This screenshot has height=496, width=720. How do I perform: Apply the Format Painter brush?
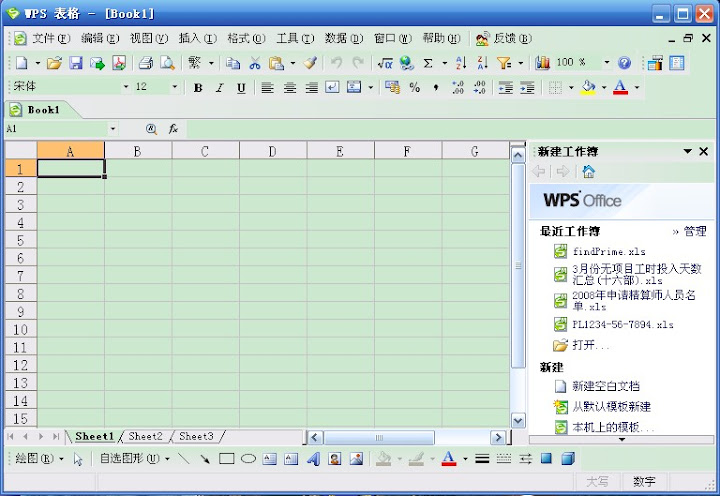[311, 63]
